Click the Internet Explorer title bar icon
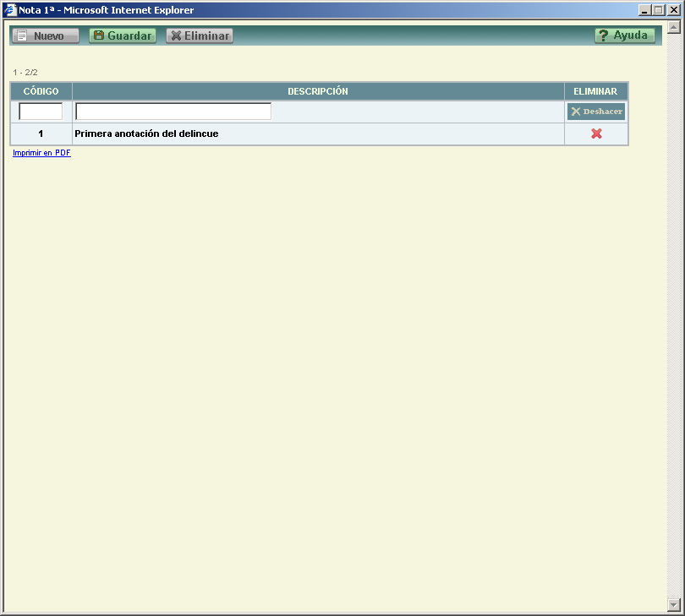685x616 pixels. point(8,9)
